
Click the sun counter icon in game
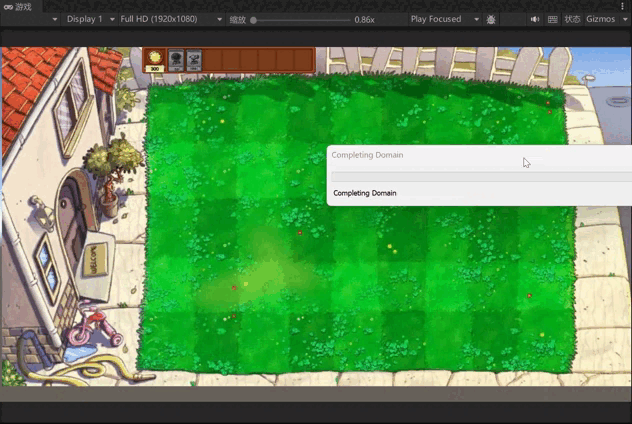click(x=155, y=57)
